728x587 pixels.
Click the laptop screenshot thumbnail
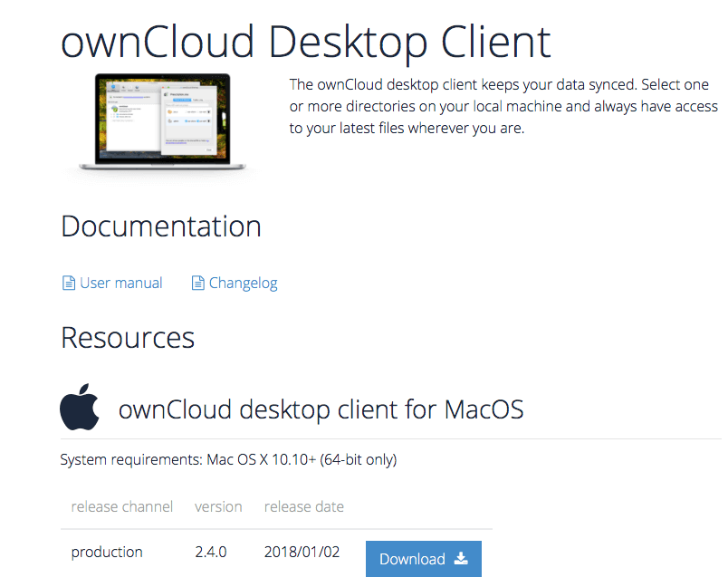pos(162,122)
